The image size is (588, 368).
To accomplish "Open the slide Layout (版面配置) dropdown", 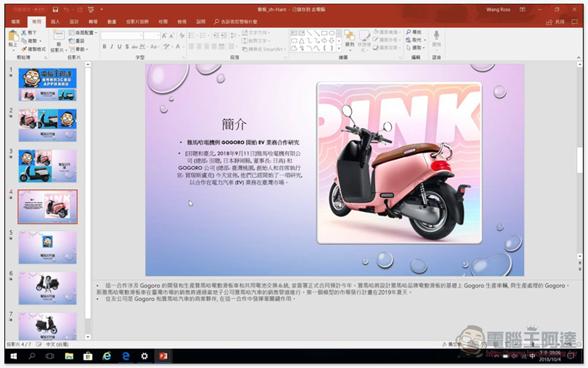I will 83,32.
